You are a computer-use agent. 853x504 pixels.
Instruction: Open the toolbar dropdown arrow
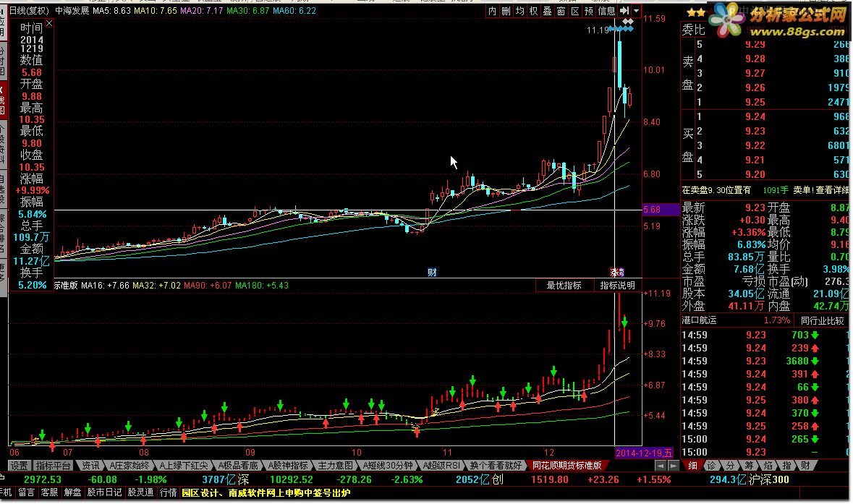pyautogui.click(x=636, y=11)
